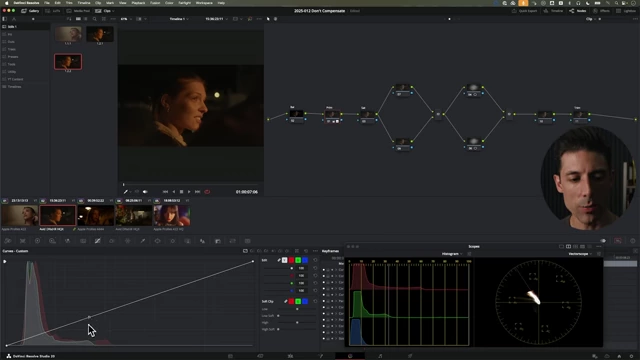Open the RGB Mixer palette
Screen dimensions: 640x360
pyautogui.click(x=67, y=241)
